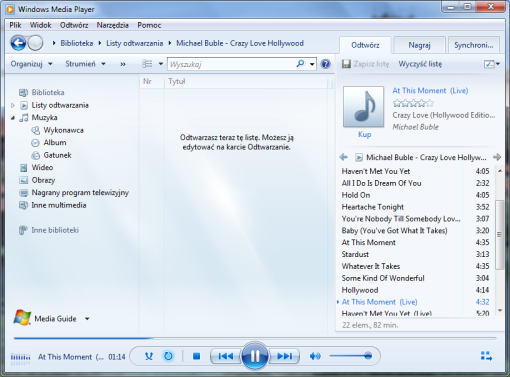Viewport: 510px width, 377px height.
Task: Switch to the Odtwórz tab
Action: pos(365,45)
